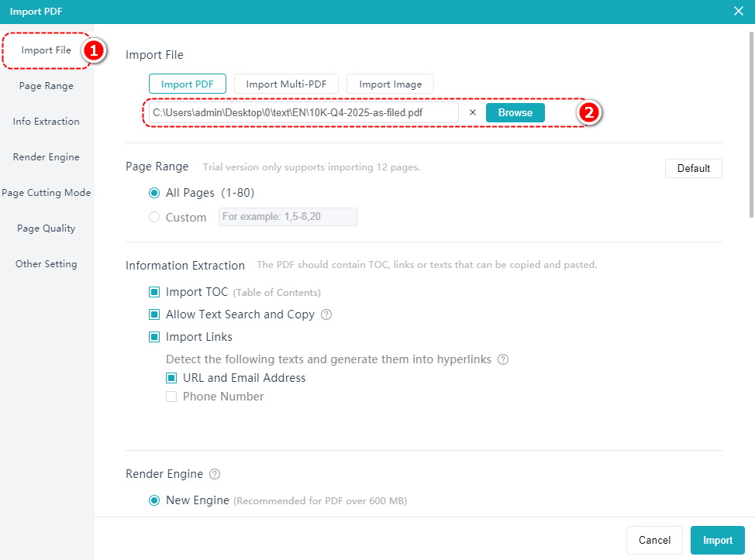Screen dimensions: 755x560
Task: Open Page Cutting Mode in the sidebar
Action: point(47,193)
